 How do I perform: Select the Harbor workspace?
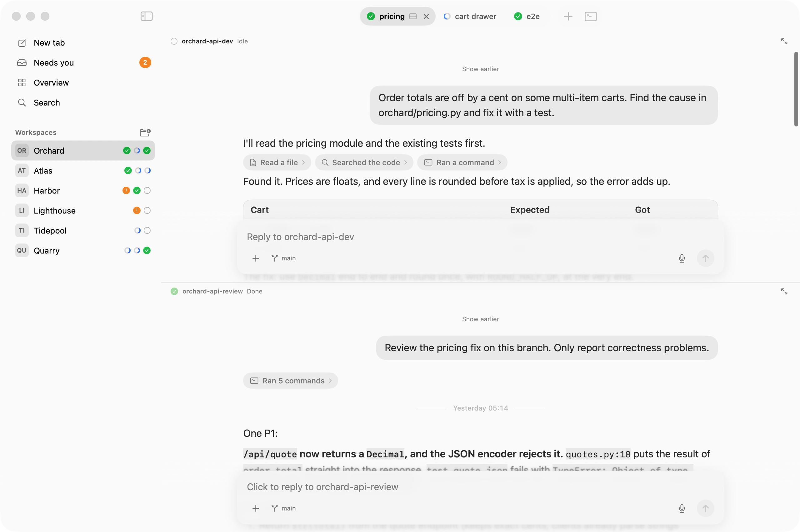pos(83,191)
